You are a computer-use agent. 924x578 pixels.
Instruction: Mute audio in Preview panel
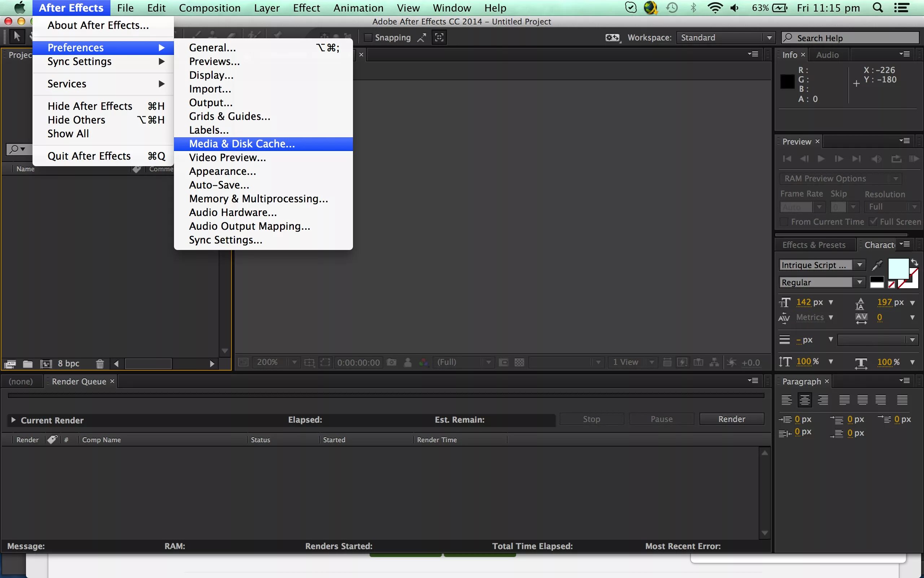[x=876, y=159]
